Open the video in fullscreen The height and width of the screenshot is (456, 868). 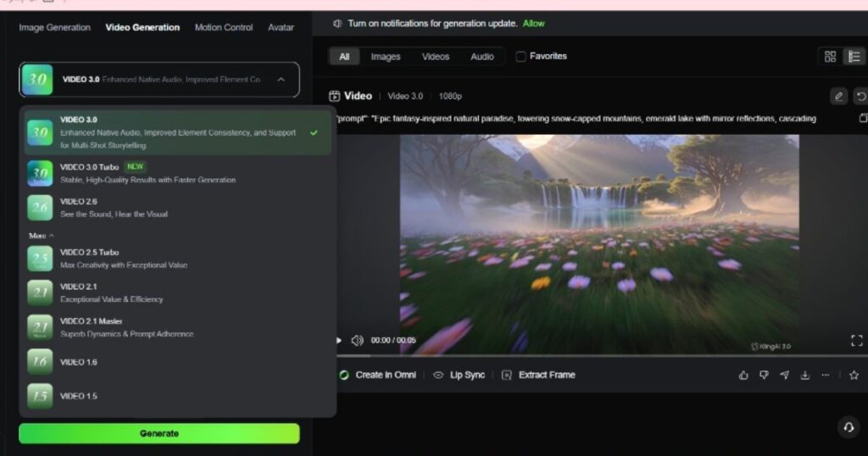pyautogui.click(x=857, y=341)
